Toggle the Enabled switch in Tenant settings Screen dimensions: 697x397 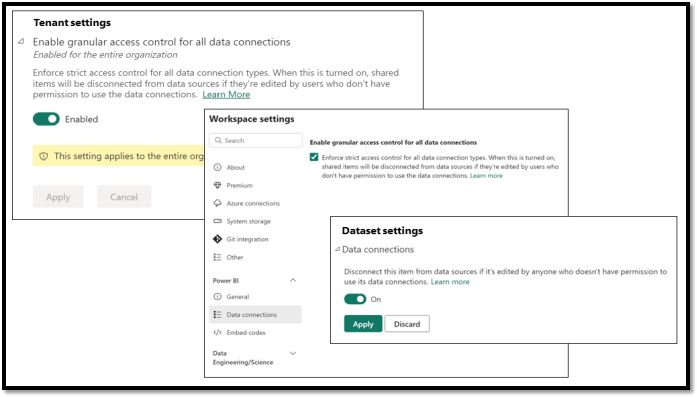(46, 119)
